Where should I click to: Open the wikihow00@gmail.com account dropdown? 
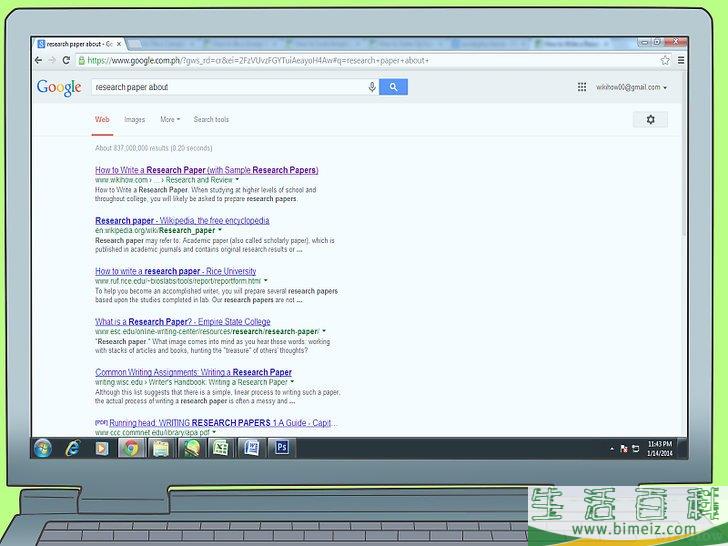coord(631,87)
